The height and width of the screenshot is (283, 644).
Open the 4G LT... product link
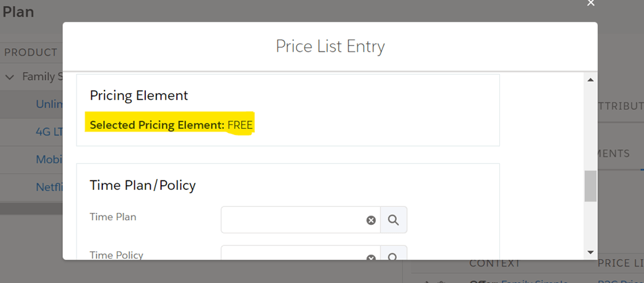tap(49, 132)
